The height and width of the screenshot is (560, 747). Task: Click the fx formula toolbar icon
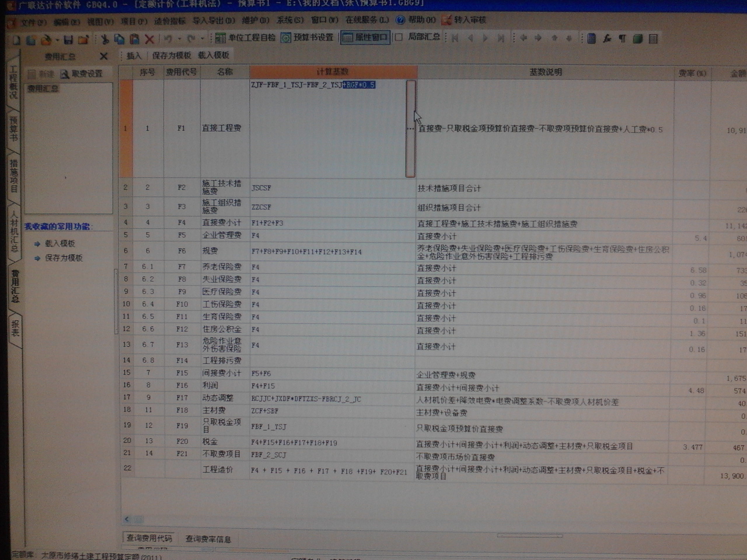607,38
